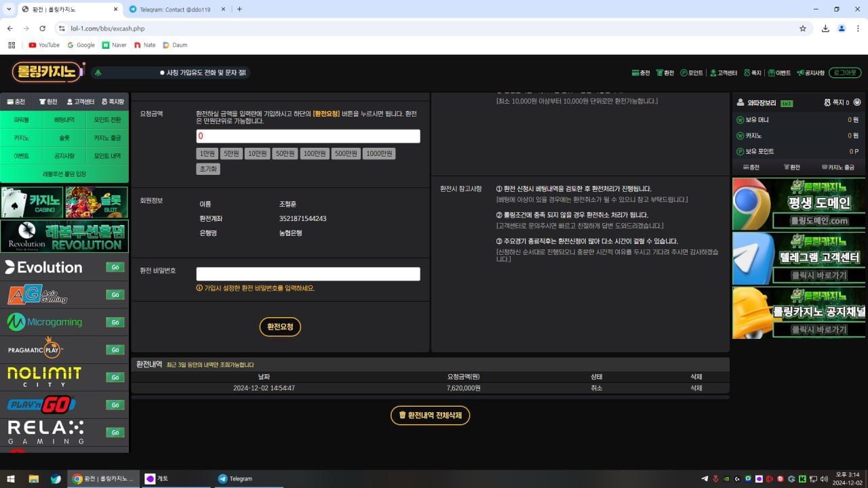Open Chrome downloads icon in toolbar

[x=825, y=28]
